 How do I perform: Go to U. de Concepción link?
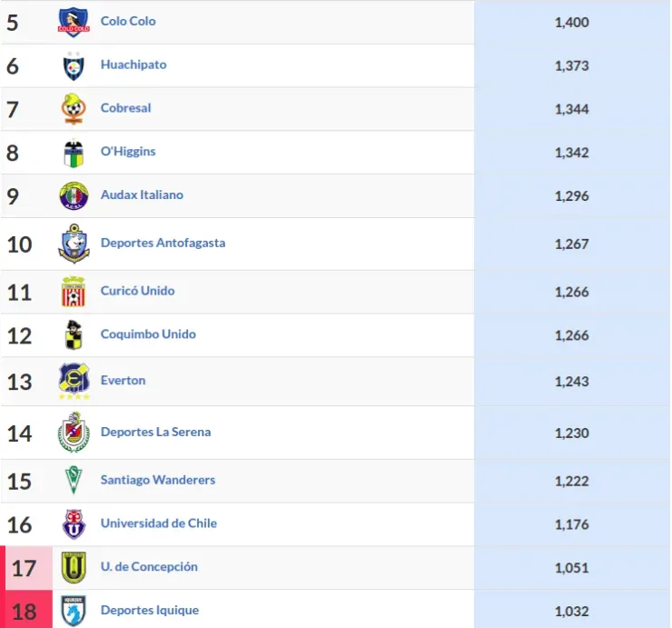click(149, 566)
